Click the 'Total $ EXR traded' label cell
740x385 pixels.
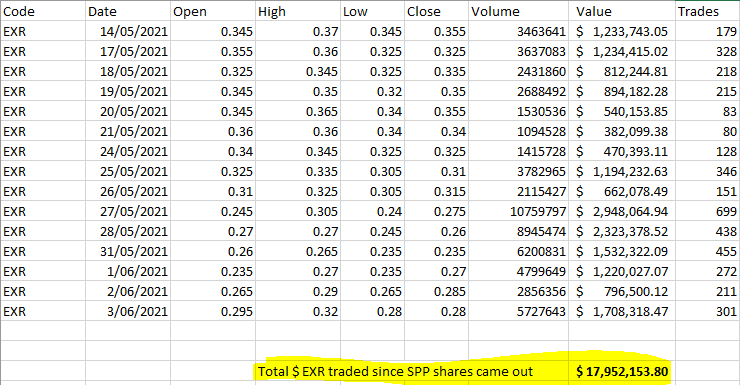coord(395,371)
